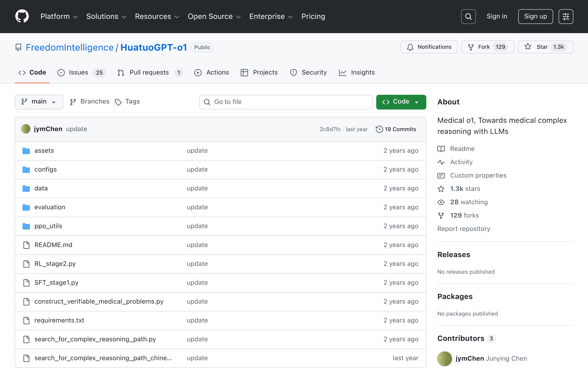Open the Releases section heading link
588x368 pixels.
[x=454, y=255]
